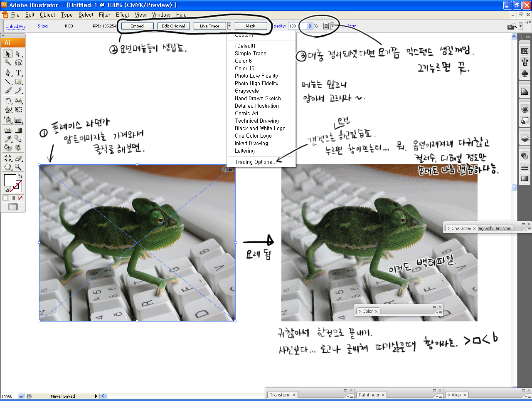Choose Tracing Options from the preset list

256,162
